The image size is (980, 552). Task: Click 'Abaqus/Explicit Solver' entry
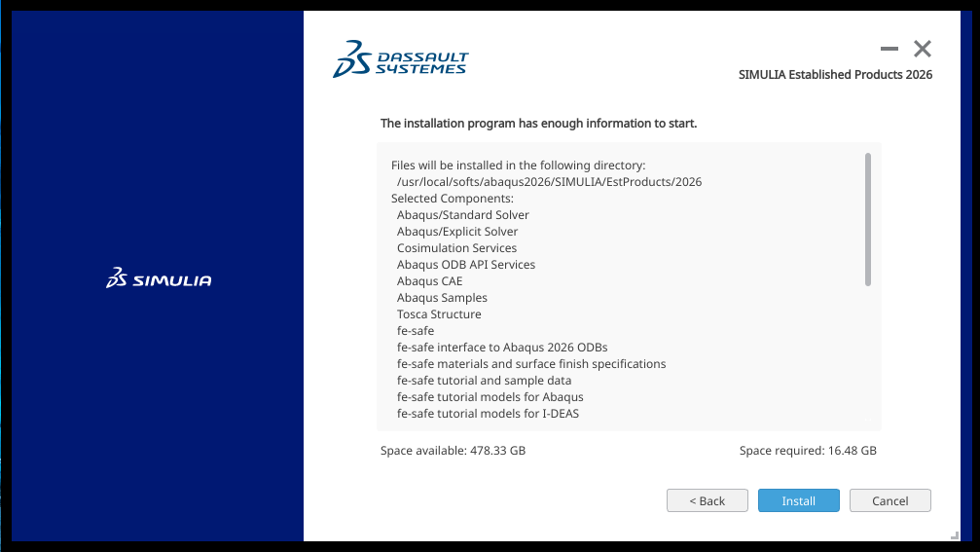point(456,232)
